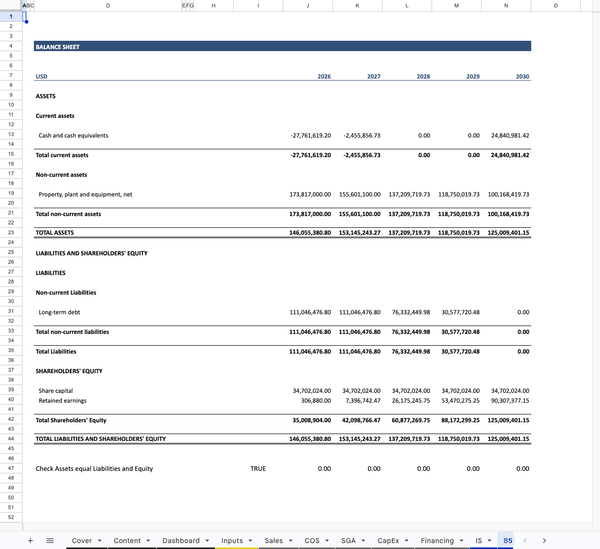The height and width of the screenshot is (549, 600).
Task: Open the all sheets list icon
Action: click(x=50, y=541)
